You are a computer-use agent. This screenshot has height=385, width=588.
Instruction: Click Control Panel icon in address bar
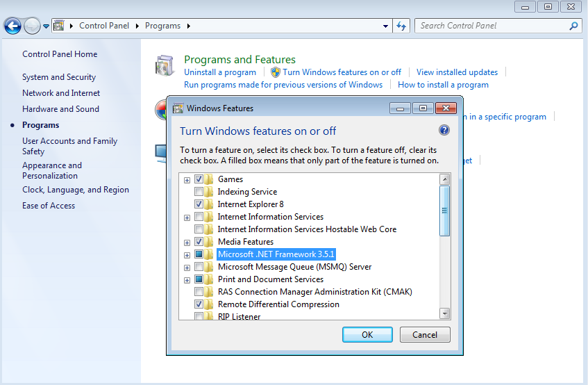click(58, 26)
